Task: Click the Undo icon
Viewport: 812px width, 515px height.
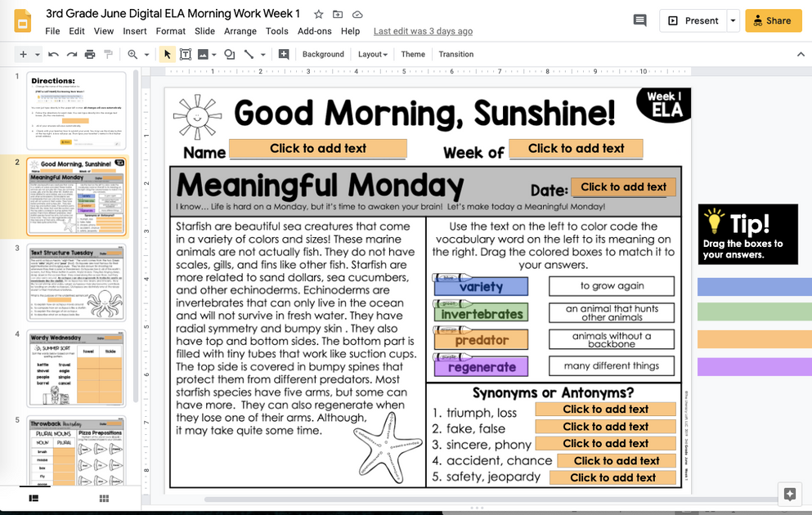Action: (x=51, y=54)
